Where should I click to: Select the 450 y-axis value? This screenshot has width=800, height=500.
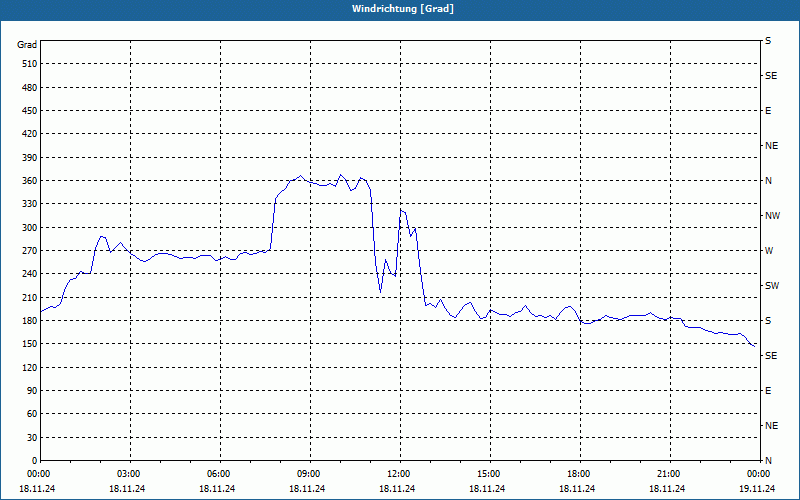click(30, 111)
